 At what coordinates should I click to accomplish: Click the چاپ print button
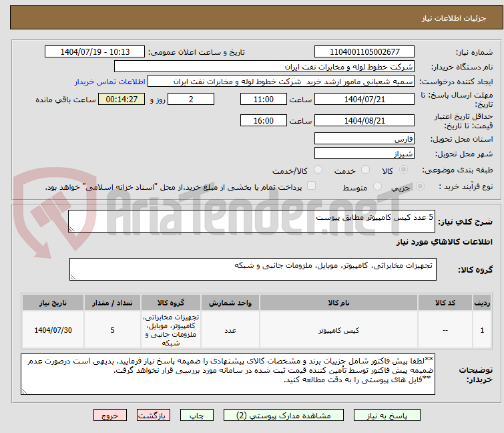pos(197,416)
